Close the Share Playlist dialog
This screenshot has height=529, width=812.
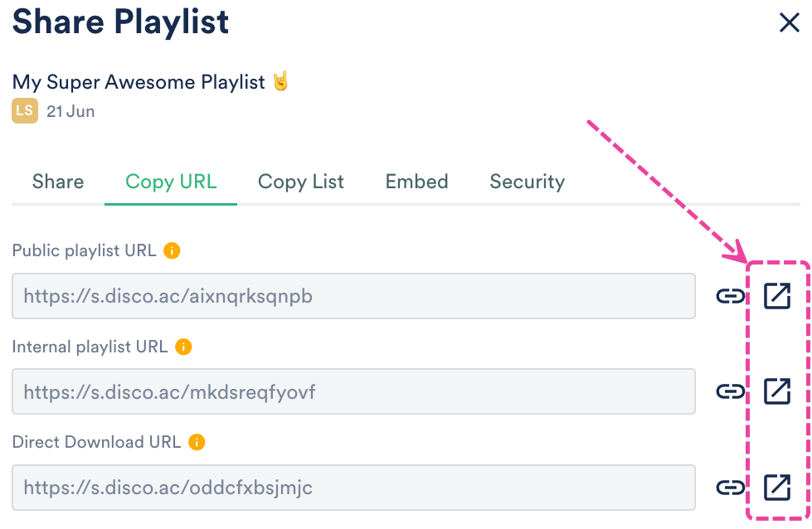pyautogui.click(x=789, y=23)
